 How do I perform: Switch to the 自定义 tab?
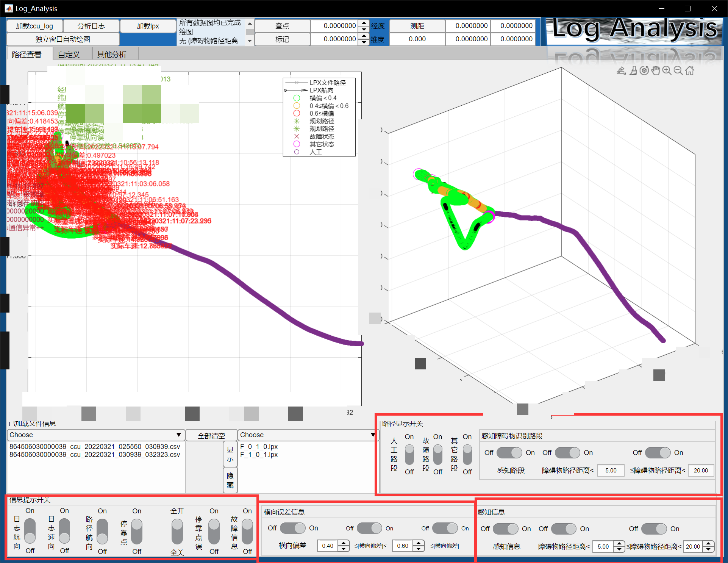(x=69, y=55)
